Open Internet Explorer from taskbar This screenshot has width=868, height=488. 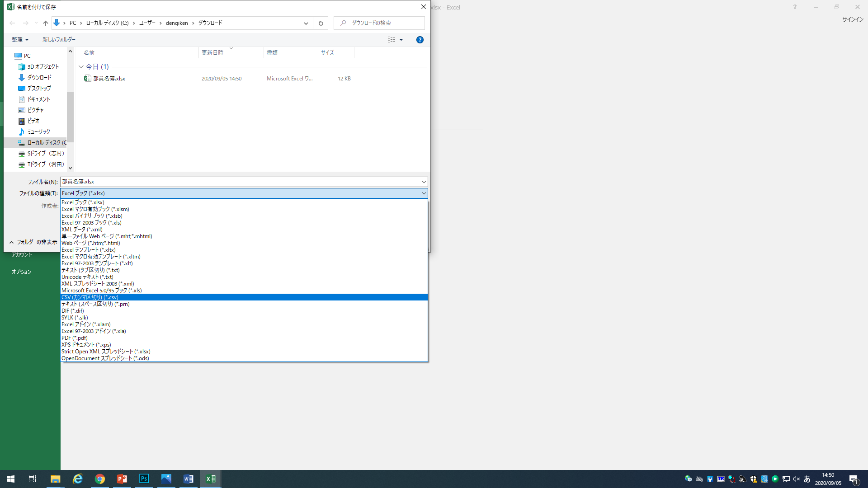point(77,479)
